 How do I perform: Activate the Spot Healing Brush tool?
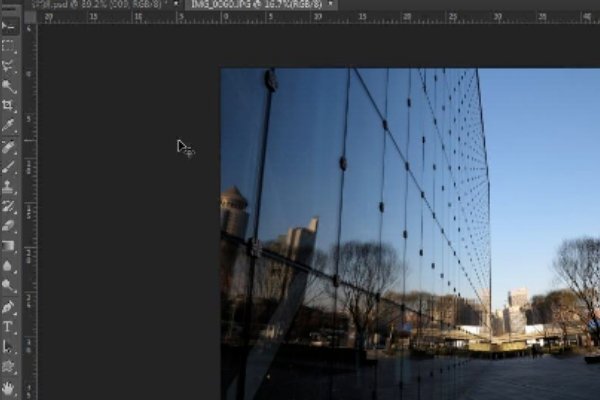pyautogui.click(x=9, y=147)
